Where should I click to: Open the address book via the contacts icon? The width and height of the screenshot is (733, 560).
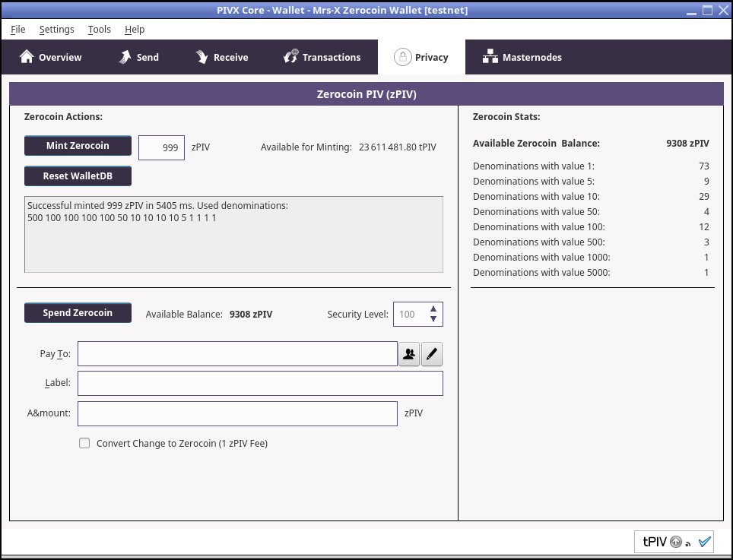click(409, 354)
